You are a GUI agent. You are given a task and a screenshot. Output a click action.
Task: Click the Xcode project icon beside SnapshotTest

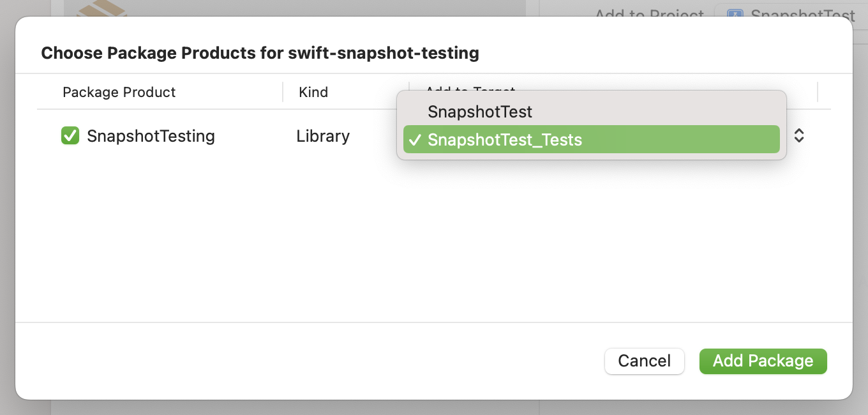735,14
